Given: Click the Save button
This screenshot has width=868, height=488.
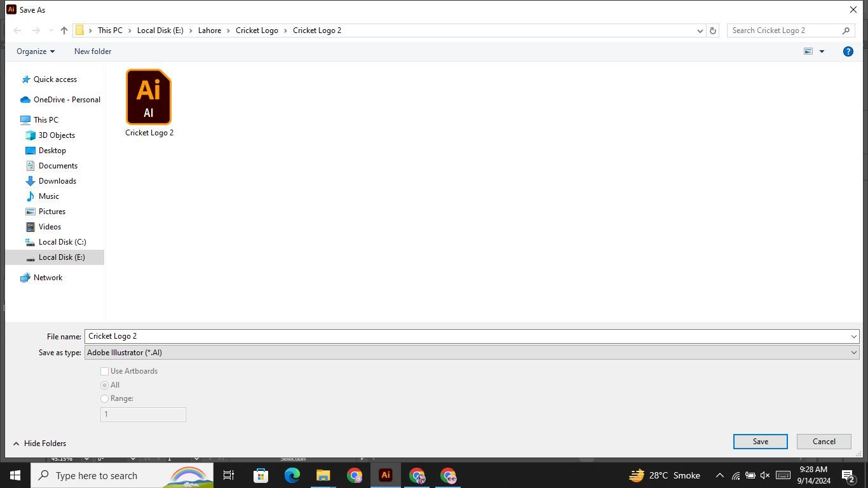Looking at the screenshot, I should [x=761, y=442].
